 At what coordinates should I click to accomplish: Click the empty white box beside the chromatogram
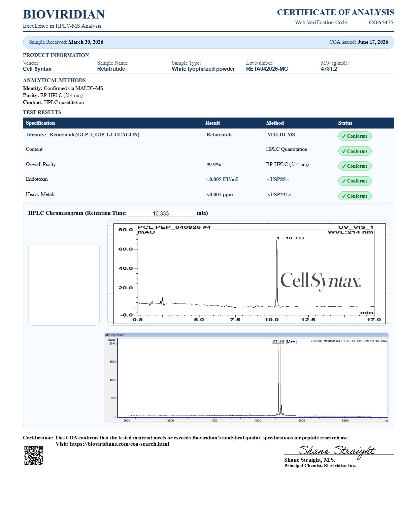pyautogui.click(x=64, y=285)
